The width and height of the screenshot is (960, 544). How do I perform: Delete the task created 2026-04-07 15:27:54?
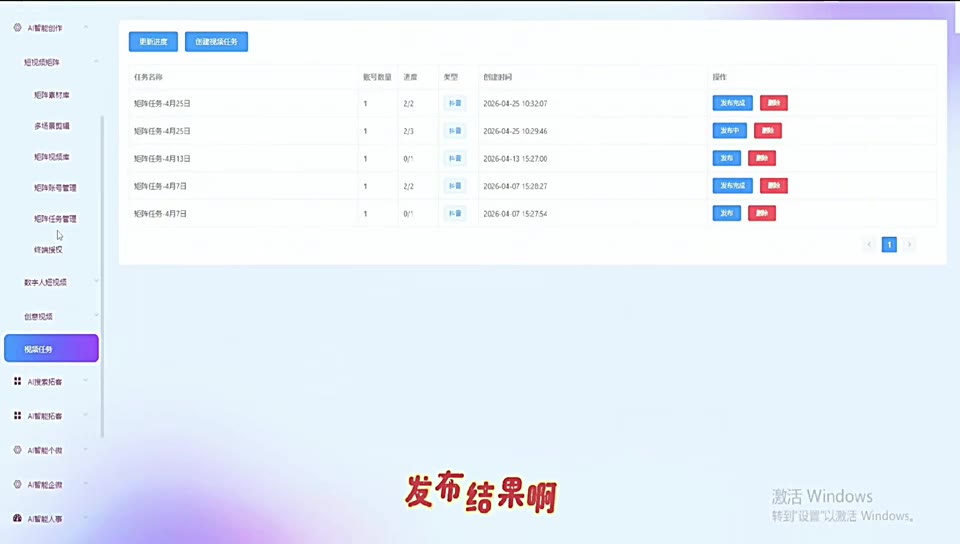pos(762,213)
